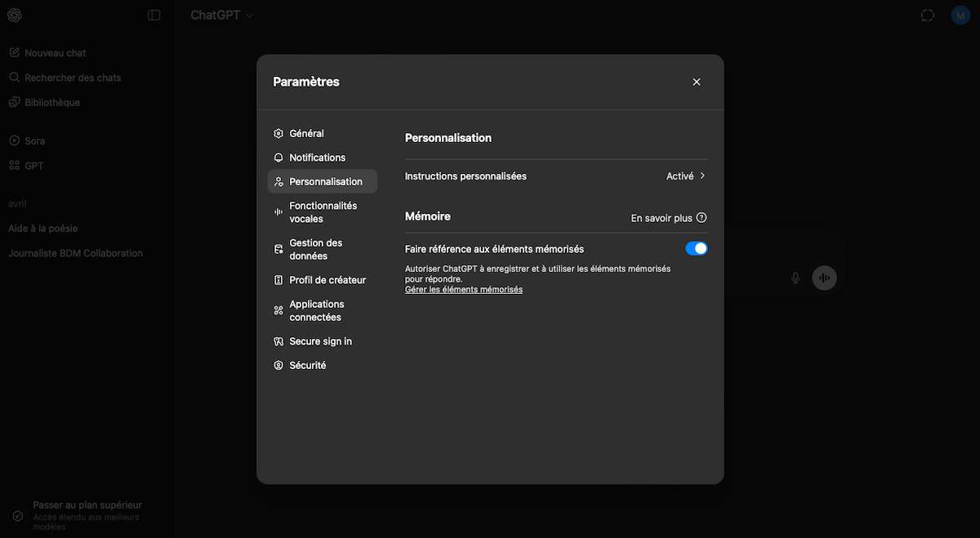Click the Notifications bell icon
The width and height of the screenshot is (980, 538).
pos(278,158)
